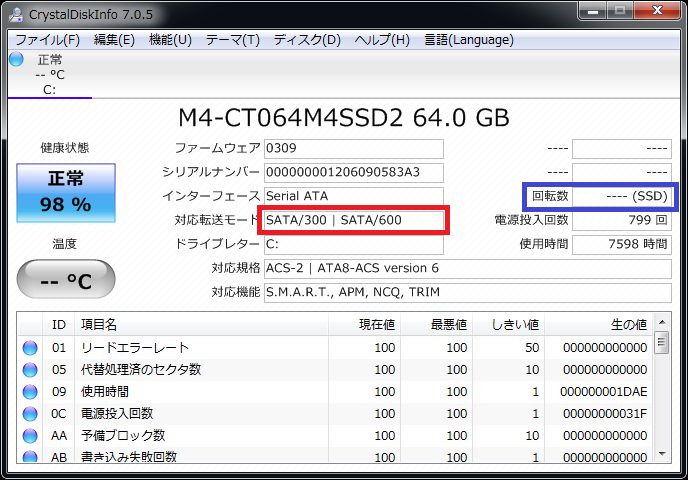Open the ヘルプ(H) menu
The image size is (688, 480).
[382, 40]
